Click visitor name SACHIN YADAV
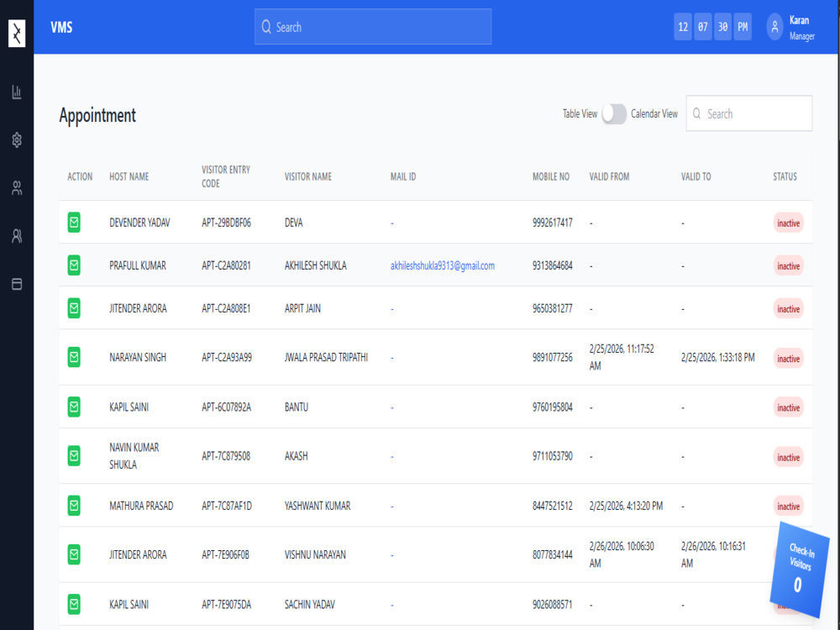This screenshot has width=840, height=630. [310, 604]
